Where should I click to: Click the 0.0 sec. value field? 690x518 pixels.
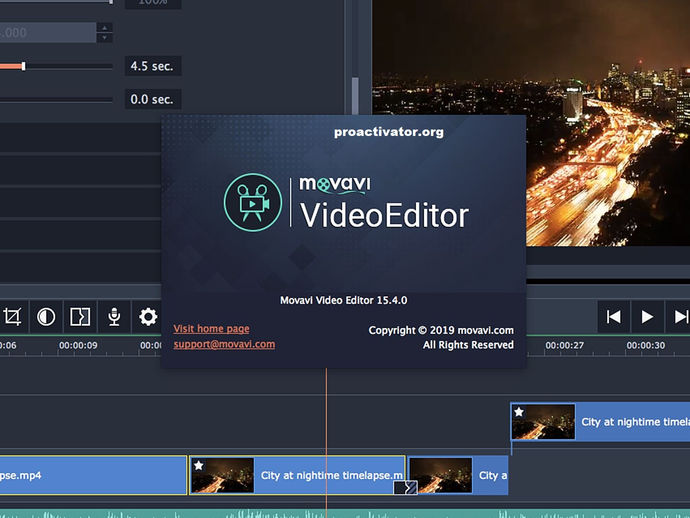pyautogui.click(x=153, y=99)
